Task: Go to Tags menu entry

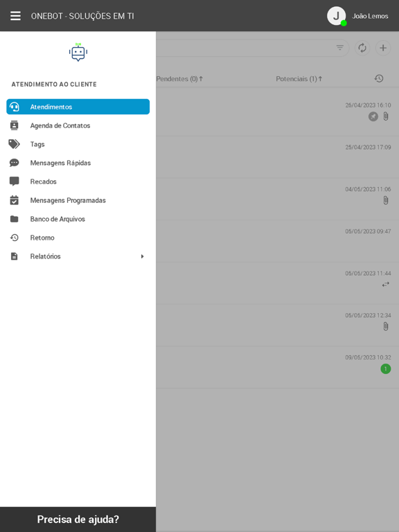Action: click(x=78, y=144)
